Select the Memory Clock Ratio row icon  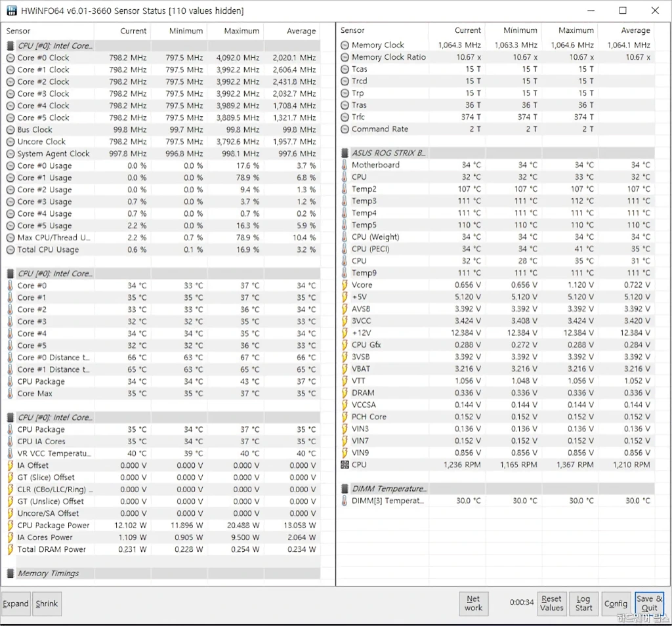click(345, 57)
